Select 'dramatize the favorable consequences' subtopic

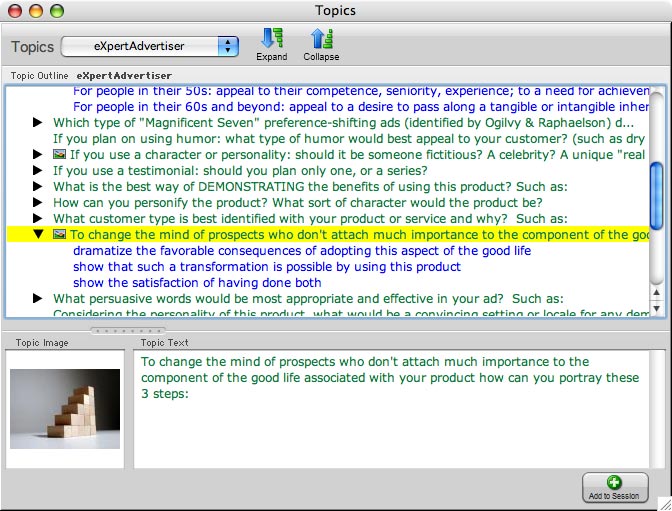(x=301, y=251)
